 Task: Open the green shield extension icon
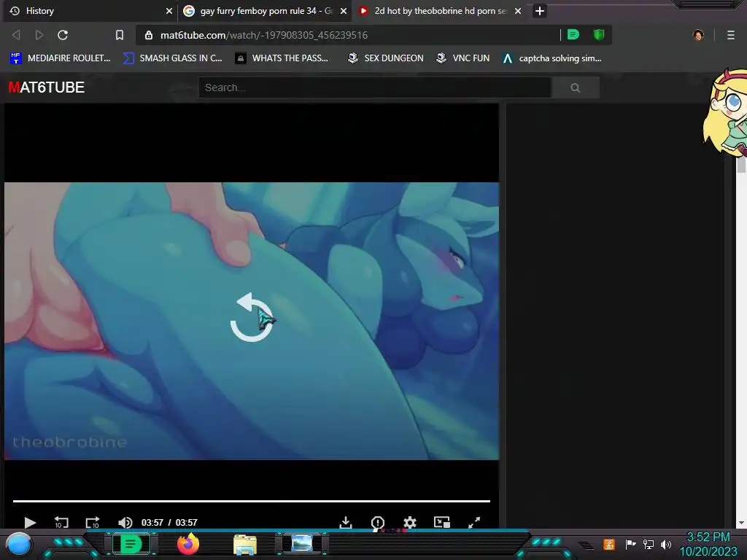click(x=599, y=35)
